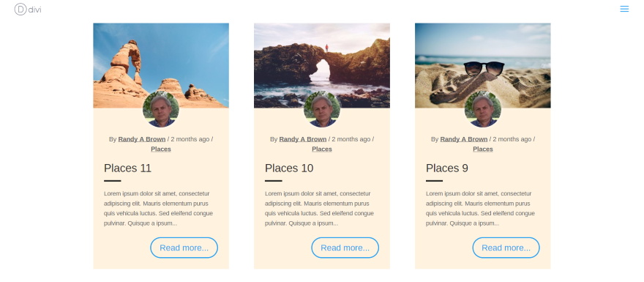Viewport: 644px width, 282px height.
Task: Open Places category on Places 10 card
Action: click(322, 149)
